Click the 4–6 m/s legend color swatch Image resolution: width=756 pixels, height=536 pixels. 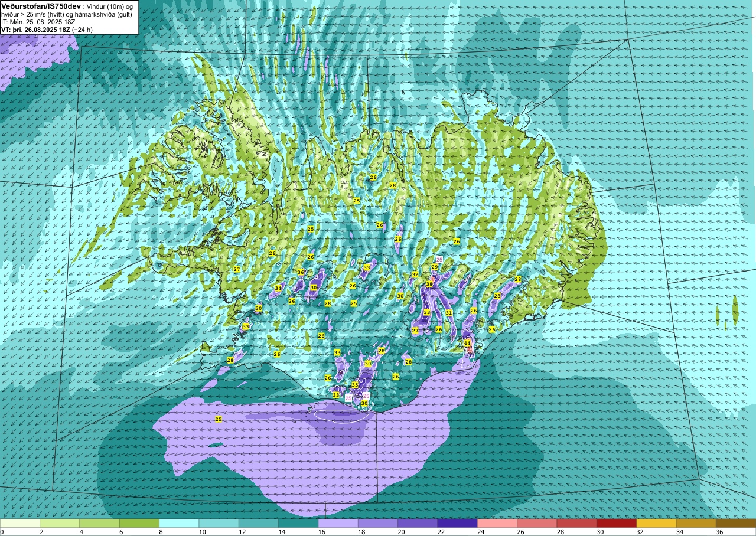(x=99, y=523)
